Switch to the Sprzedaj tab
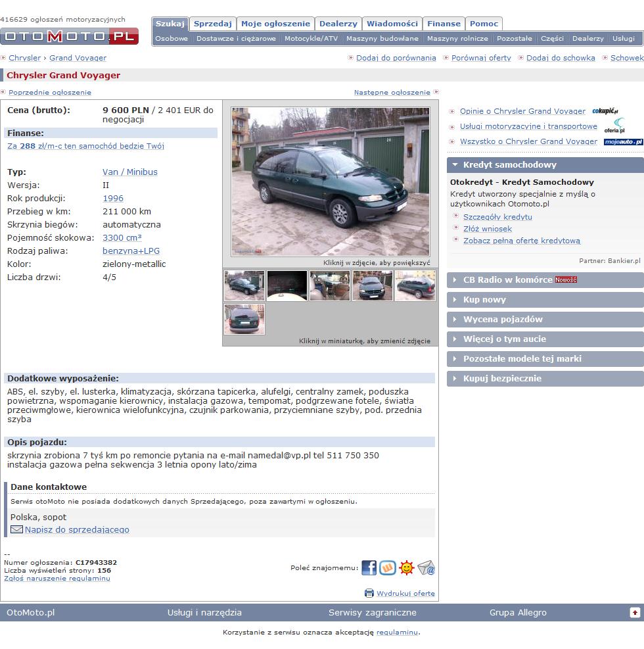Screen dimensions: 644x649 (213, 24)
